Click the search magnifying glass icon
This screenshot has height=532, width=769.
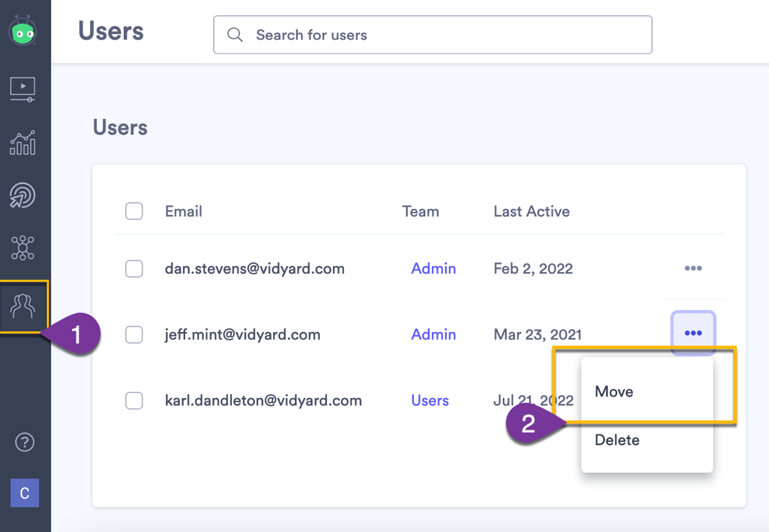coord(235,34)
